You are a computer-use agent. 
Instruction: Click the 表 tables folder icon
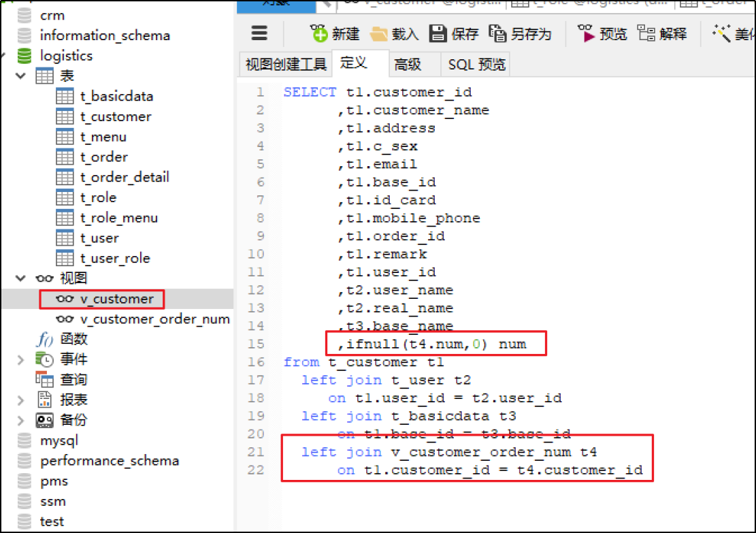45,76
